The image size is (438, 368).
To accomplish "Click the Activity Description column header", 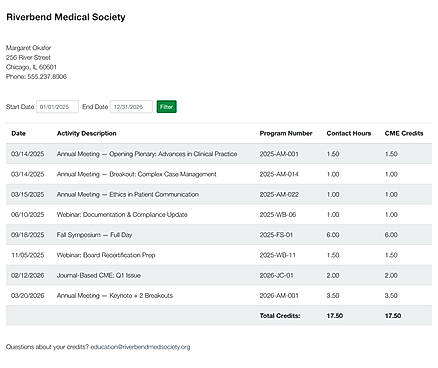I will 87,133.
